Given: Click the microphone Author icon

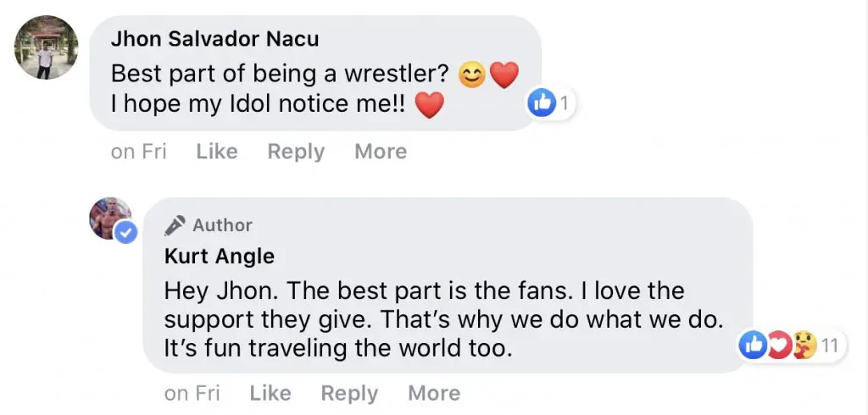Looking at the screenshot, I should [175, 225].
